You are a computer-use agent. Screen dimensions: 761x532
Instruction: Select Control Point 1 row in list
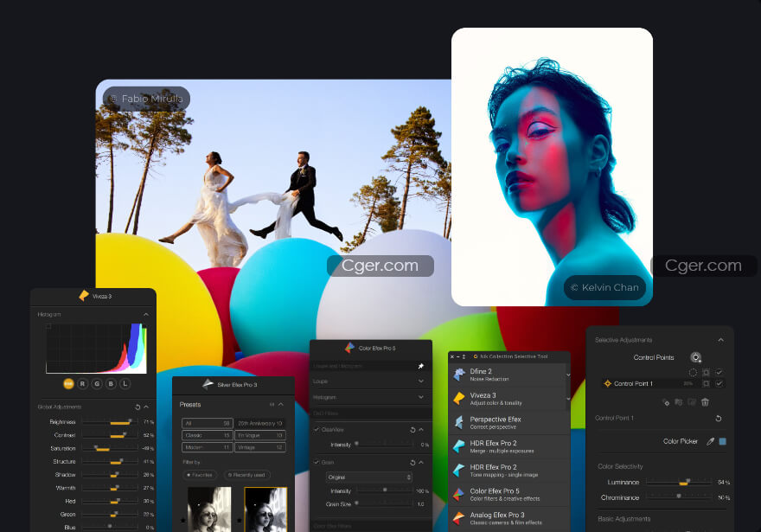pyautogui.click(x=663, y=383)
